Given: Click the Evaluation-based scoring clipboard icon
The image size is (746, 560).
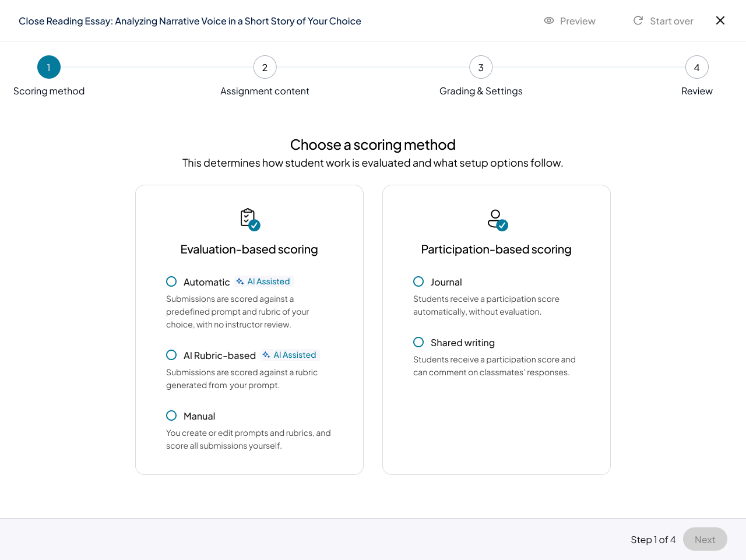Looking at the screenshot, I should tap(250, 219).
